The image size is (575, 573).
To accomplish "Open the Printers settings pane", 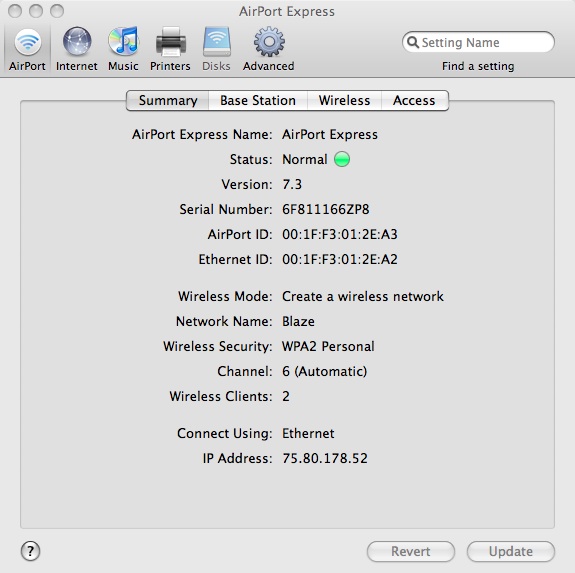I will (170, 48).
